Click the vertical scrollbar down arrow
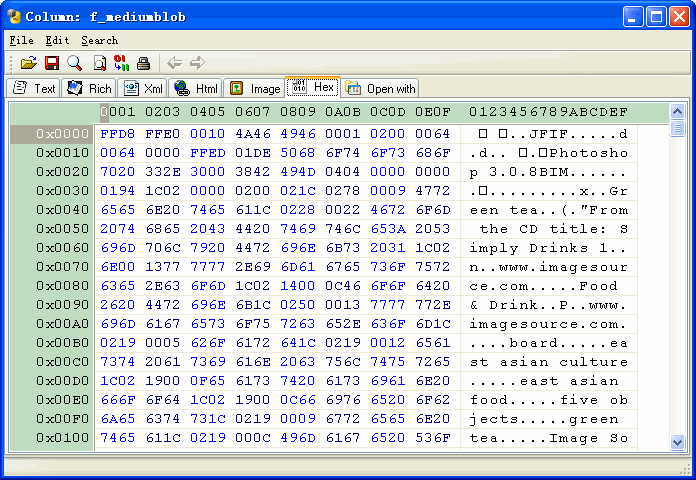The height and width of the screenshot is (480, 696). point(679,443)
